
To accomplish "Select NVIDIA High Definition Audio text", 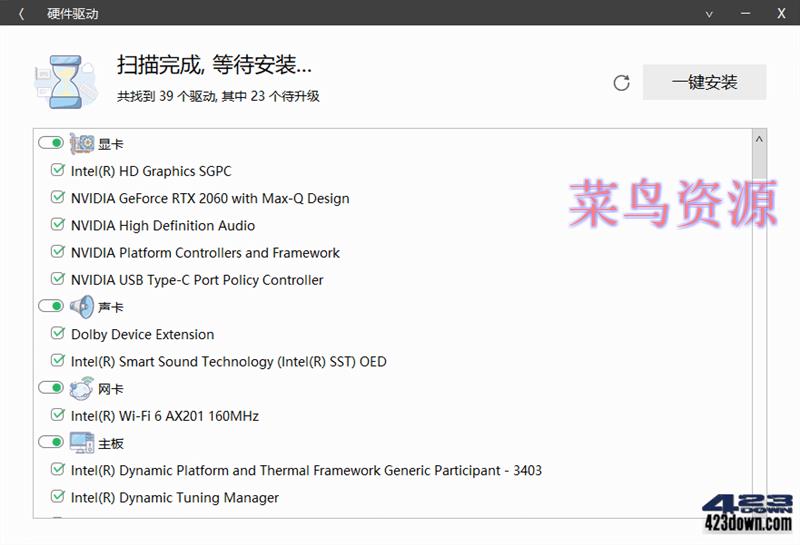I will tap(163, 226).
